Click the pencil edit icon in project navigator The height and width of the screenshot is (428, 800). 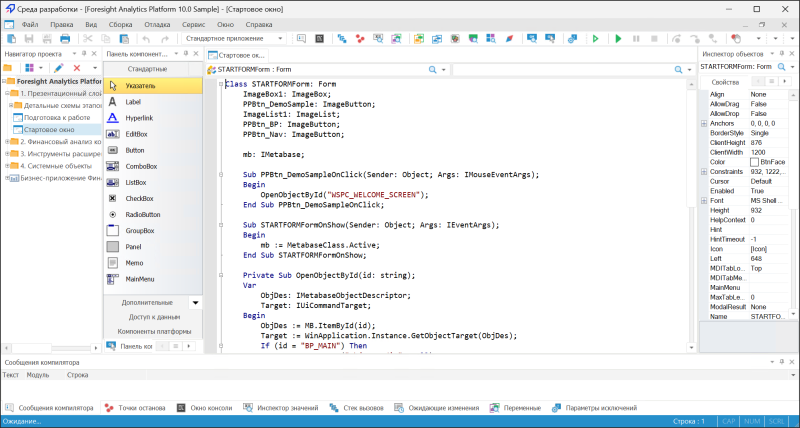59,68
